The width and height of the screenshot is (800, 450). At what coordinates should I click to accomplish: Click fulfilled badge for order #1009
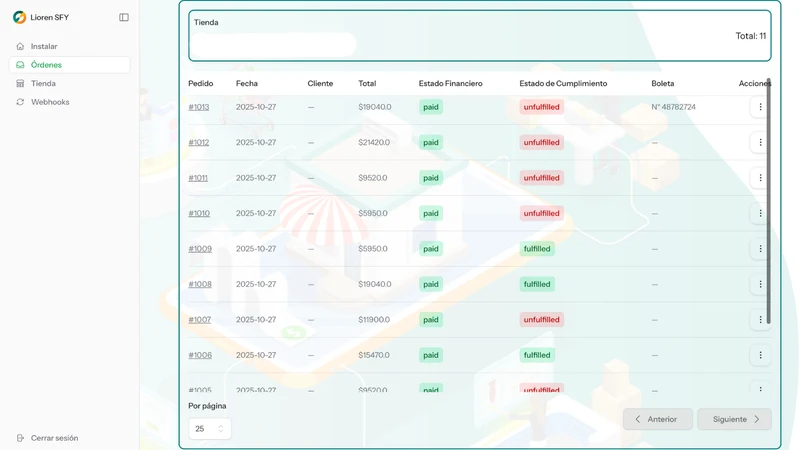537,249
